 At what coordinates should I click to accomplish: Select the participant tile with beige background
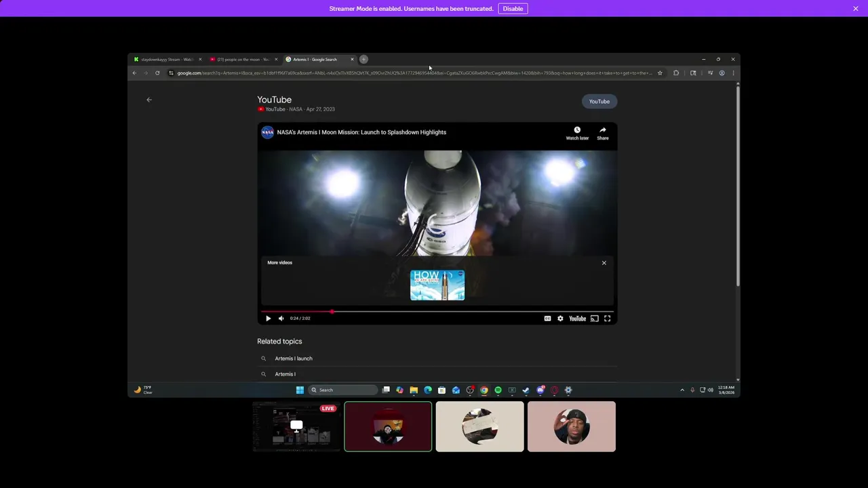point(479,426)
